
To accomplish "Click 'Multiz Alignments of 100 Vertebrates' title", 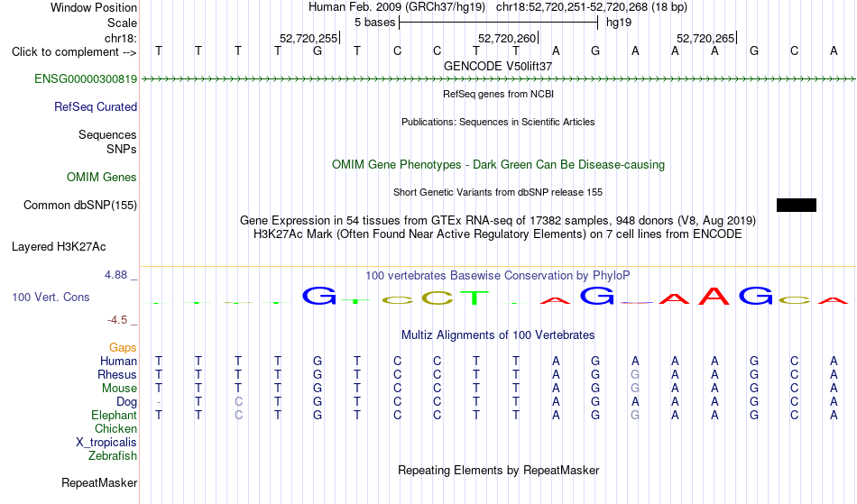I will 498,334.
